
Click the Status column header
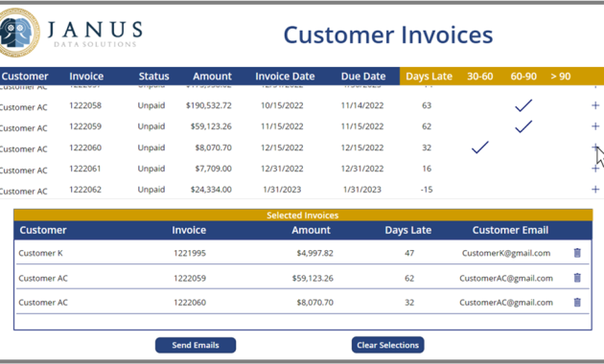[153, 77]
